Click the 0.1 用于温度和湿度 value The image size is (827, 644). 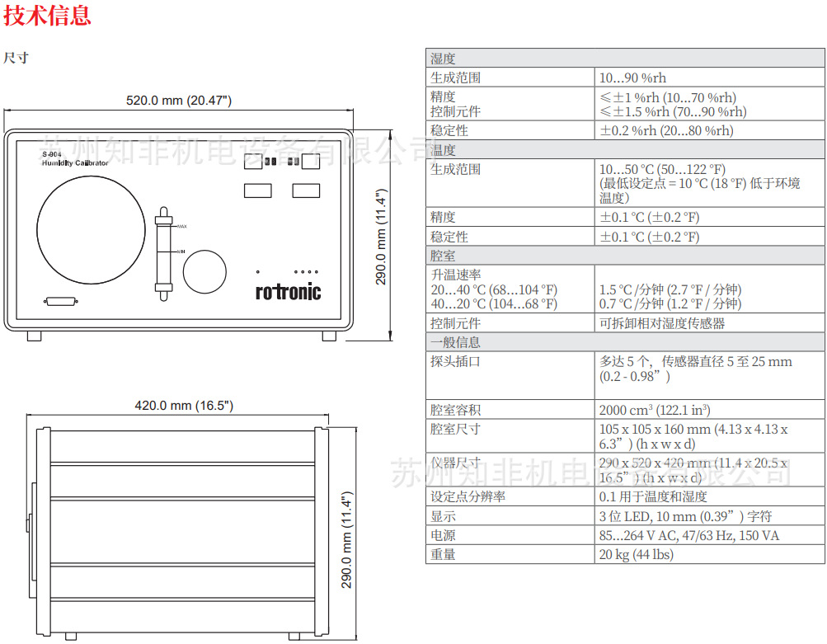pos(653,496)
